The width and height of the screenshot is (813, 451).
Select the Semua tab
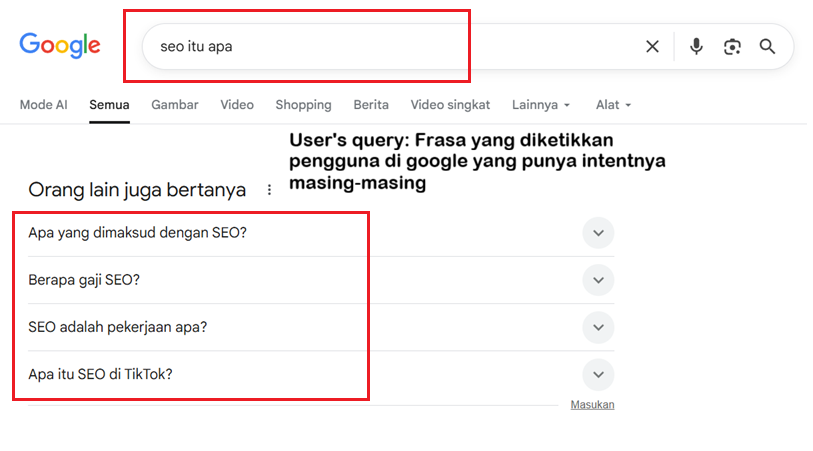[x=109, y=105]
